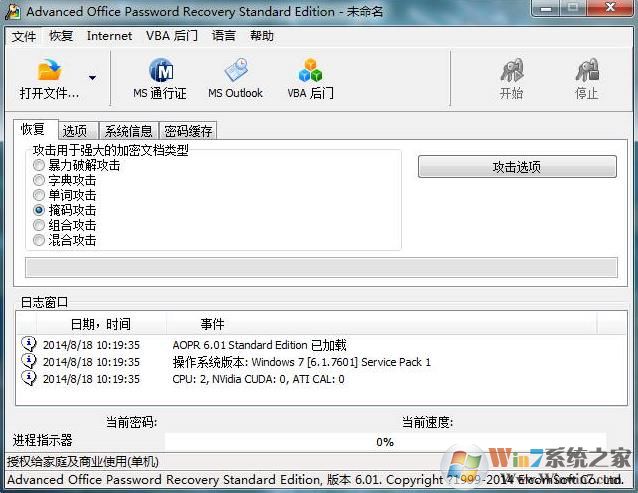
Task: Open the 恢复 menu in menu bar
Action: (61, 36)
